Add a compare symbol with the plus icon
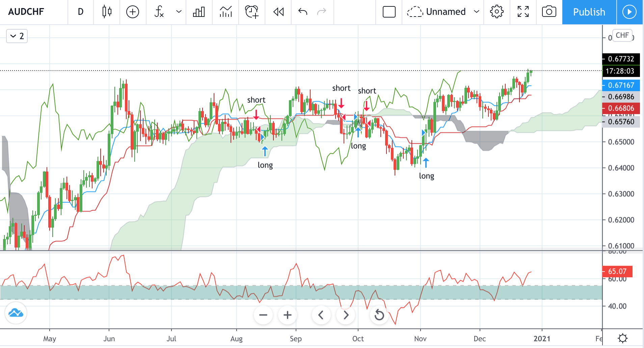644x348 pixels. click(133, 12)
